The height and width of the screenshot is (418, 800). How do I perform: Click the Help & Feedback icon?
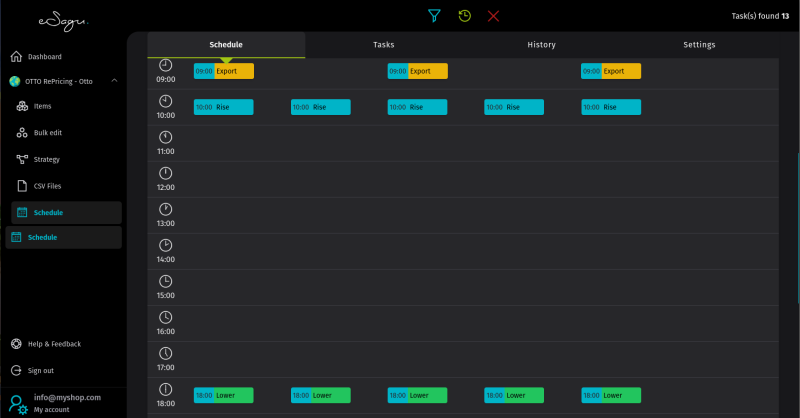click(x=16, y=344)
